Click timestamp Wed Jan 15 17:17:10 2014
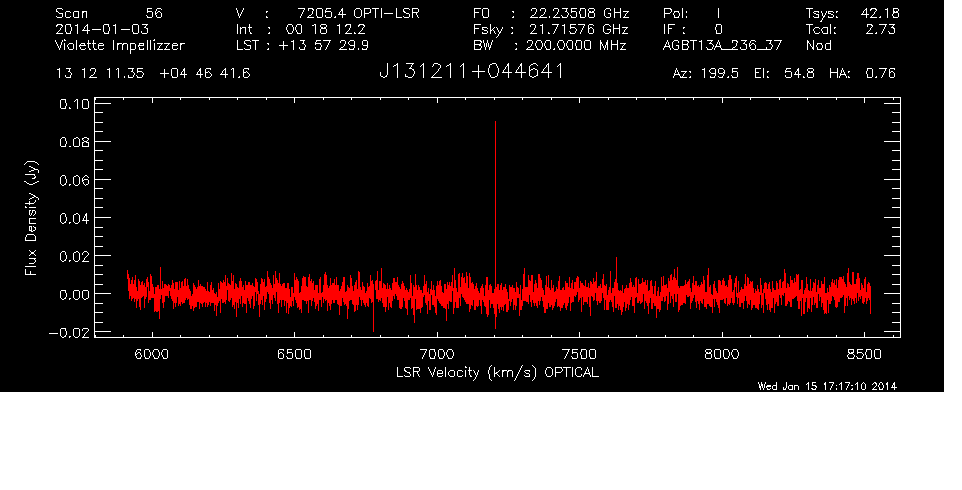 tap(827, 386)
